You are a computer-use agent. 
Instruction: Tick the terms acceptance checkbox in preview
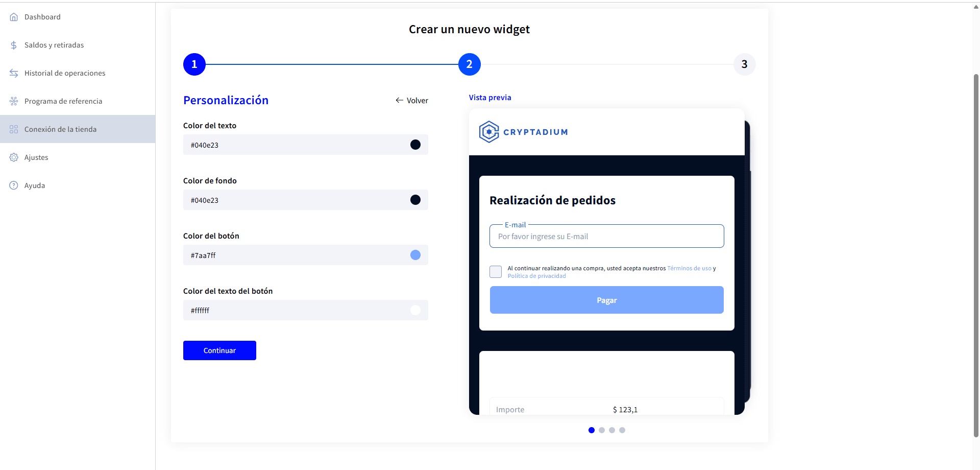coord(496,272)
